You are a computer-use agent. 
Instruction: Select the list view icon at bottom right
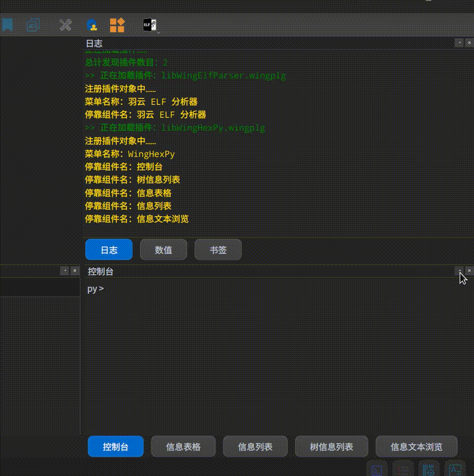pos(402,470)
